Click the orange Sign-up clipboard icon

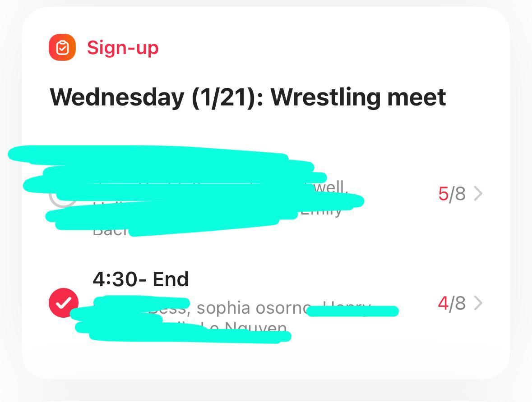pos(62,47)
